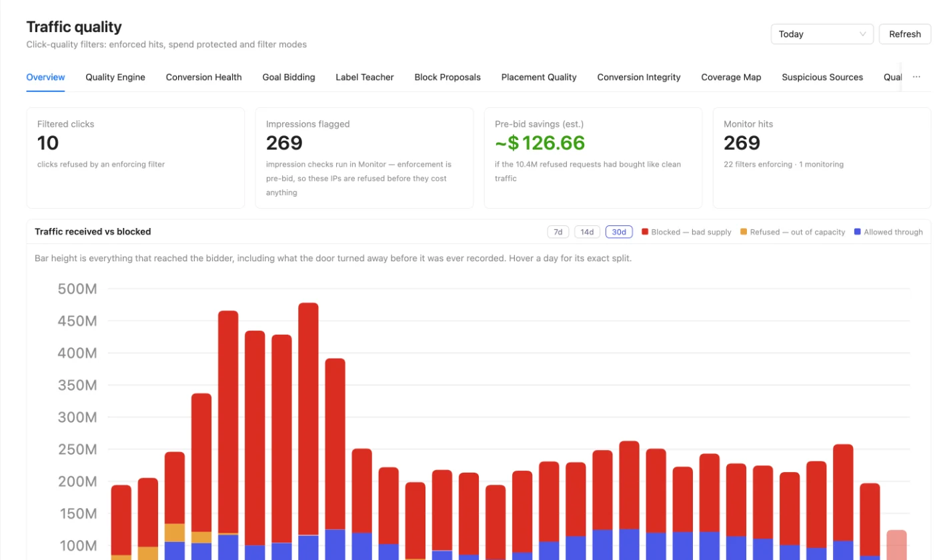Click the Refresh button
The height and width of the screenshot is (560, 941).
click(x=905, y=34)
